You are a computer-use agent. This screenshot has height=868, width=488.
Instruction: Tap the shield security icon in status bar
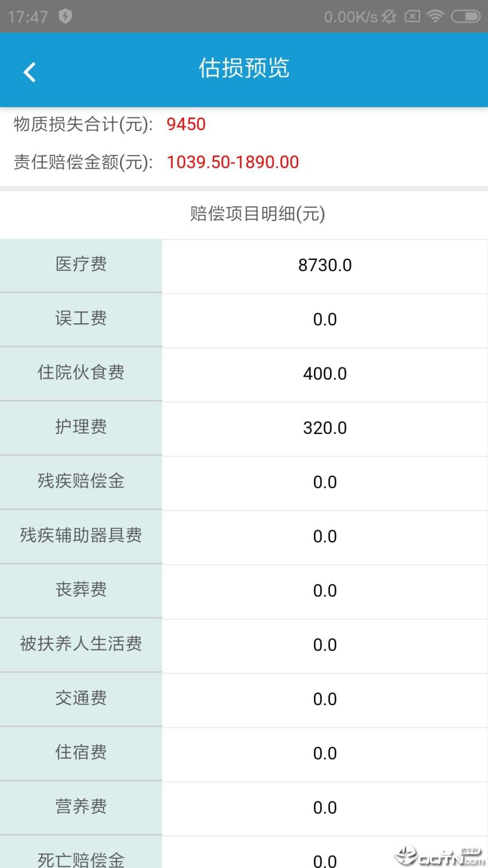tap(64, 17)
